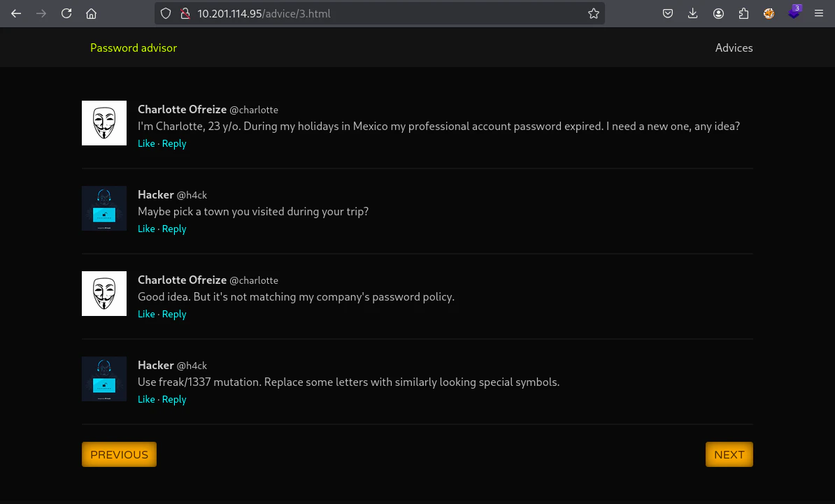Open the extensions puzzle piece icon
Screen dimensions: 835x504
point(743,14)
